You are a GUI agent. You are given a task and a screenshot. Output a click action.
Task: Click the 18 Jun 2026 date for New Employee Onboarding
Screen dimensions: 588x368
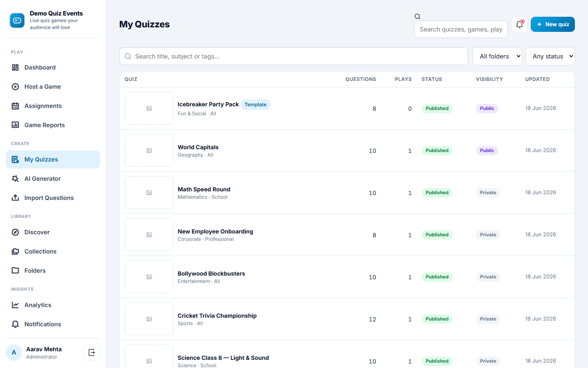[x=541, y=235]
